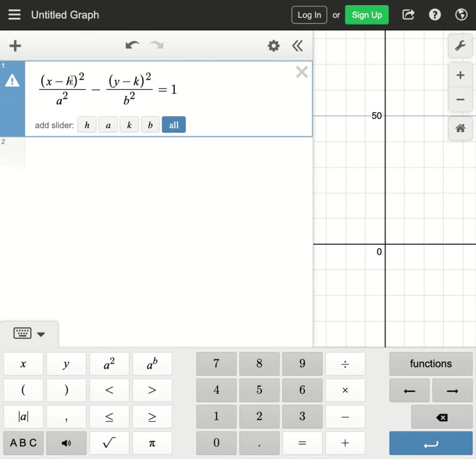The height and width of the screenshot is (459, 476).
Task: Open Graph Settings wrench icon
Action: [460, 46]
